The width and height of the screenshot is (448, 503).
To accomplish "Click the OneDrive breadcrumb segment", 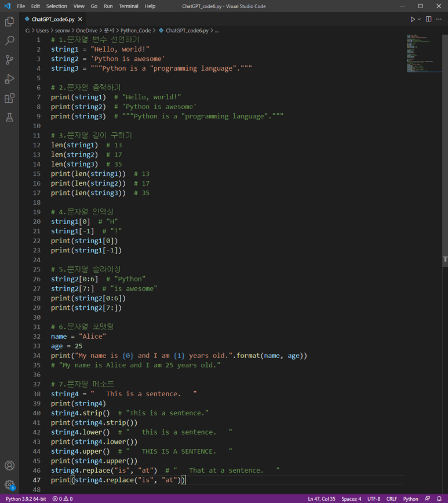I will (86, 31).
